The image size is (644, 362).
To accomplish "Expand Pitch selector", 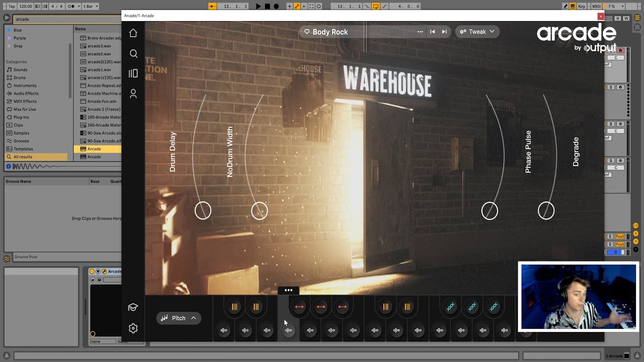I will [x=179, y=318].
